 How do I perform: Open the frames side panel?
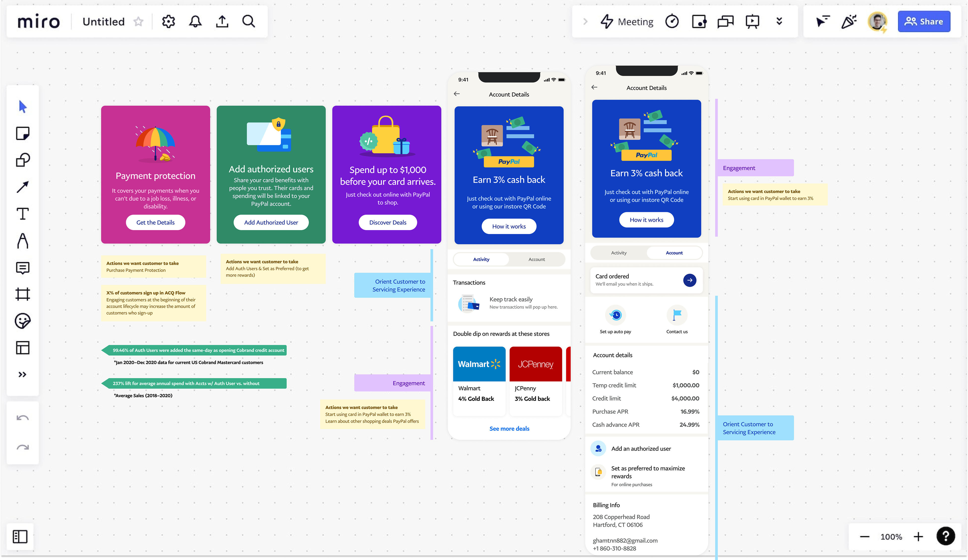pyautogui.click(x=20, y=537)
